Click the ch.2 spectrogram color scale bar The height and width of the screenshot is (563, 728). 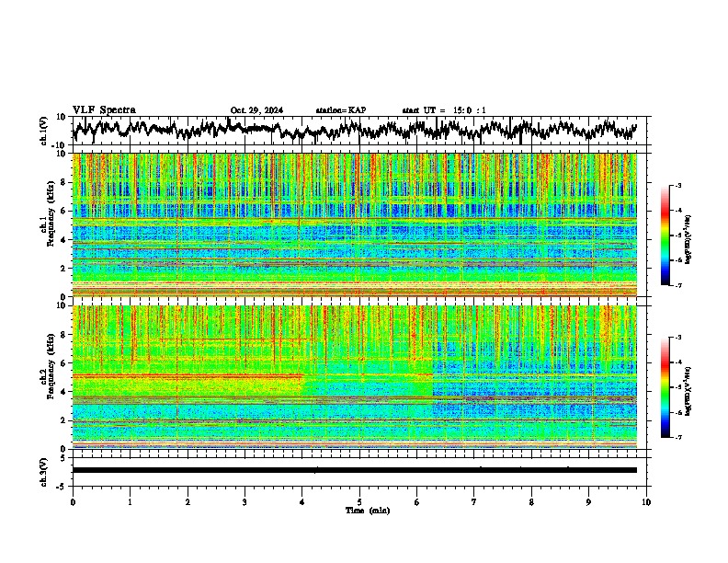[x=665, y=387]
